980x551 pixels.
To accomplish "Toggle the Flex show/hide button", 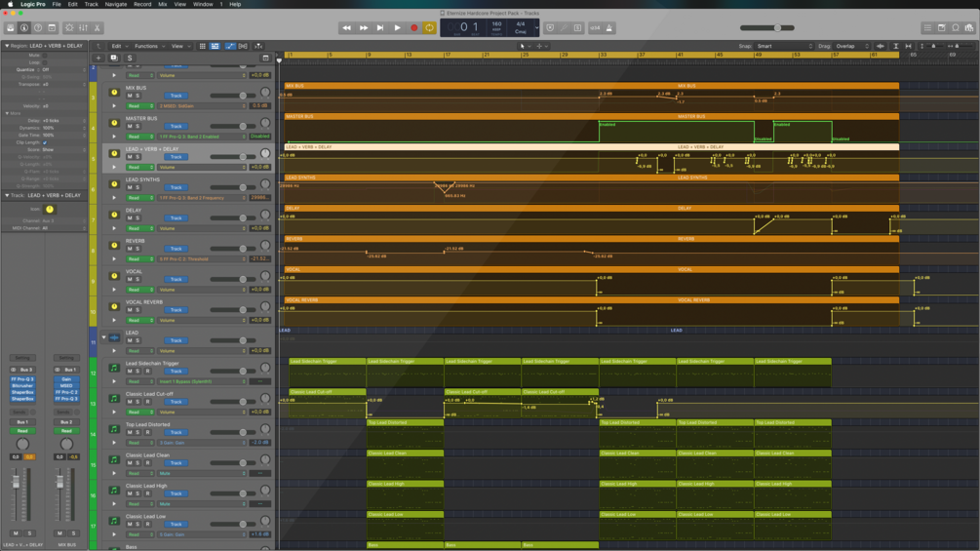I will (243, 46).
